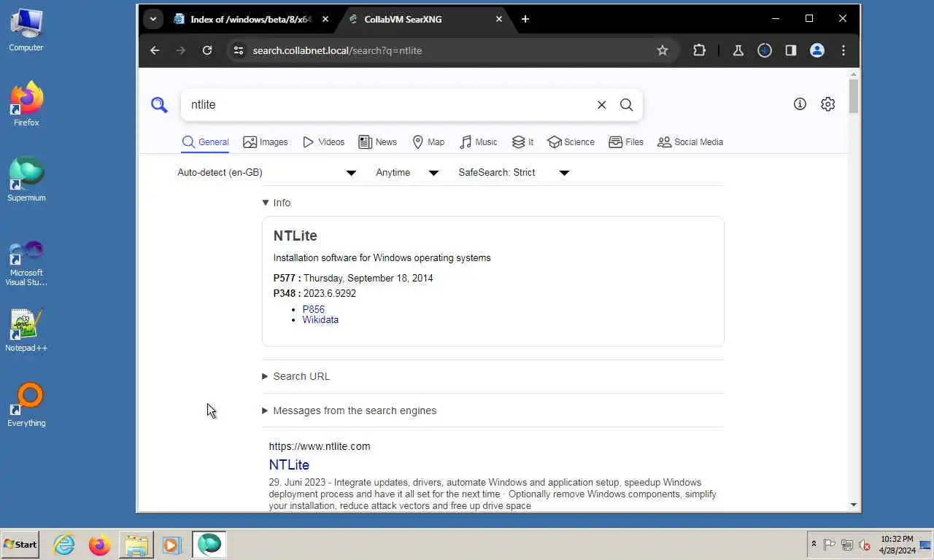Open the P856 link
This screenshot has width=934, height=560.
(x=314, y=309)
